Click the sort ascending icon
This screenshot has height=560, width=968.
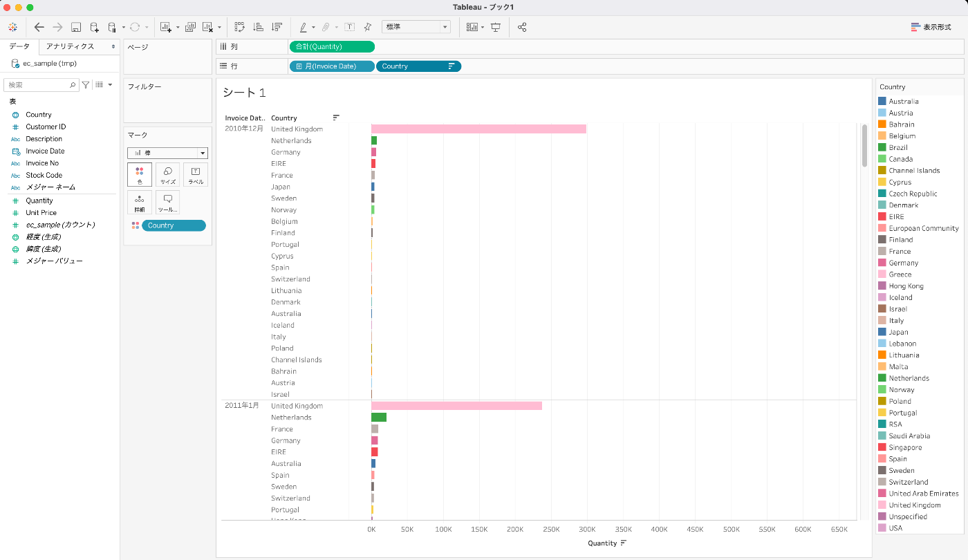pos(259,27)
